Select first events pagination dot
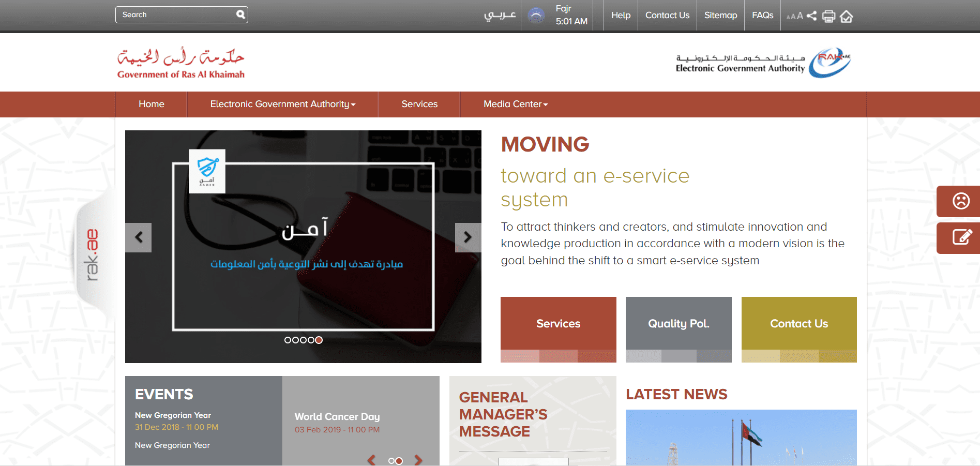 [391, 461]
